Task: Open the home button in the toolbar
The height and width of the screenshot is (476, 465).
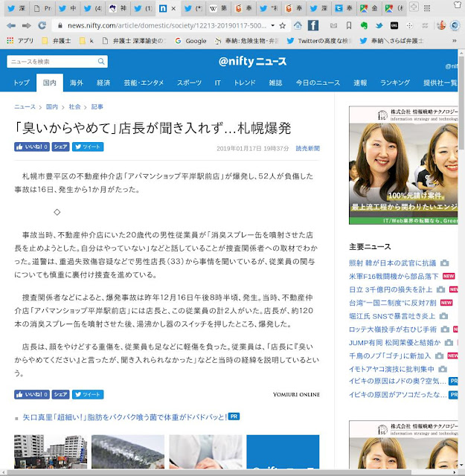Action: pos(298,26)
